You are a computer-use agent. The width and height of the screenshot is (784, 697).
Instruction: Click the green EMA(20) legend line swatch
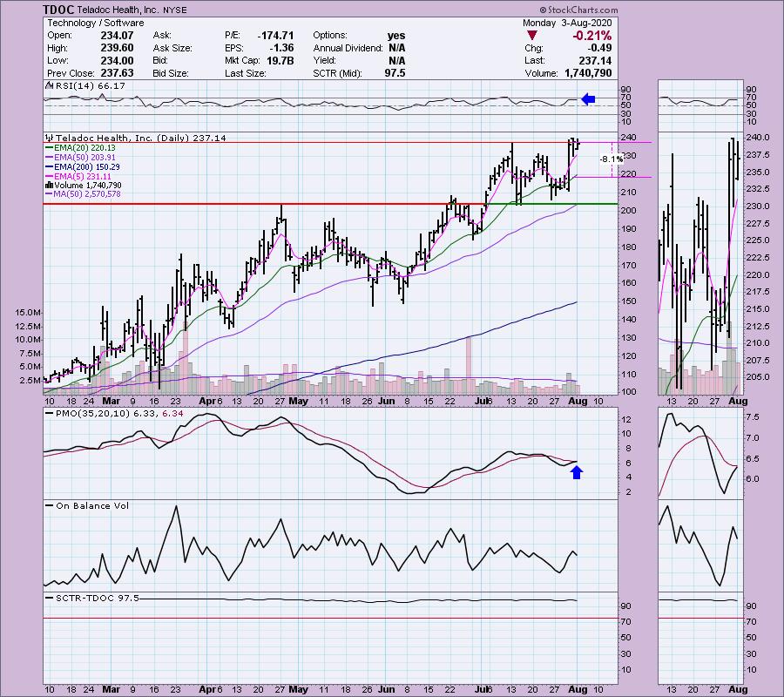point(49,148)
